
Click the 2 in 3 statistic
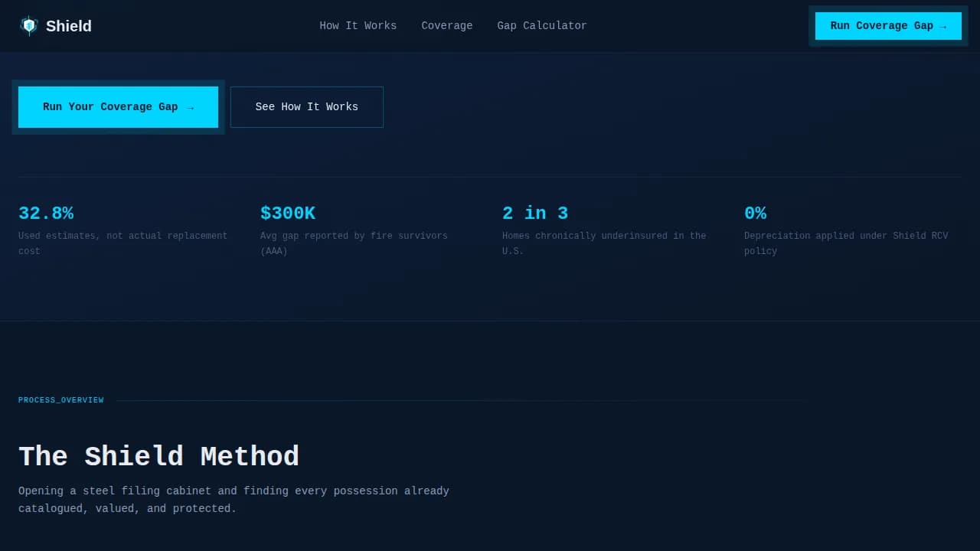[535, 214]
